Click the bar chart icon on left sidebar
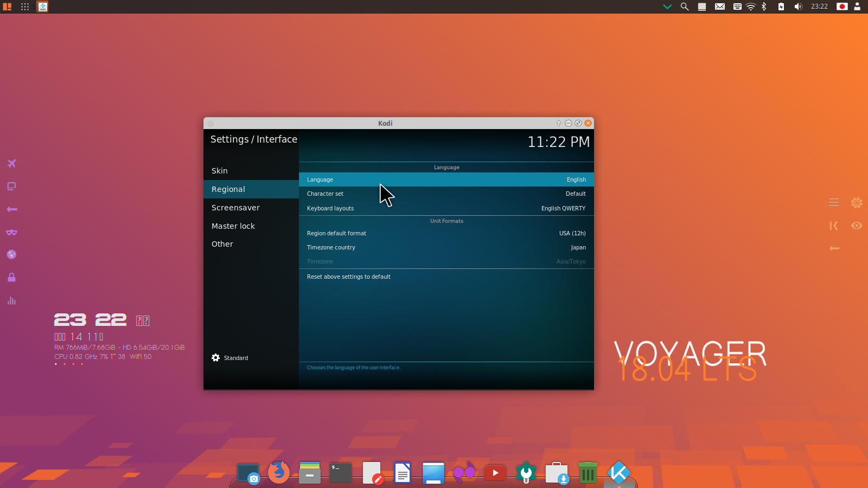The image size is (868, 488). click(x=11, y=300)
